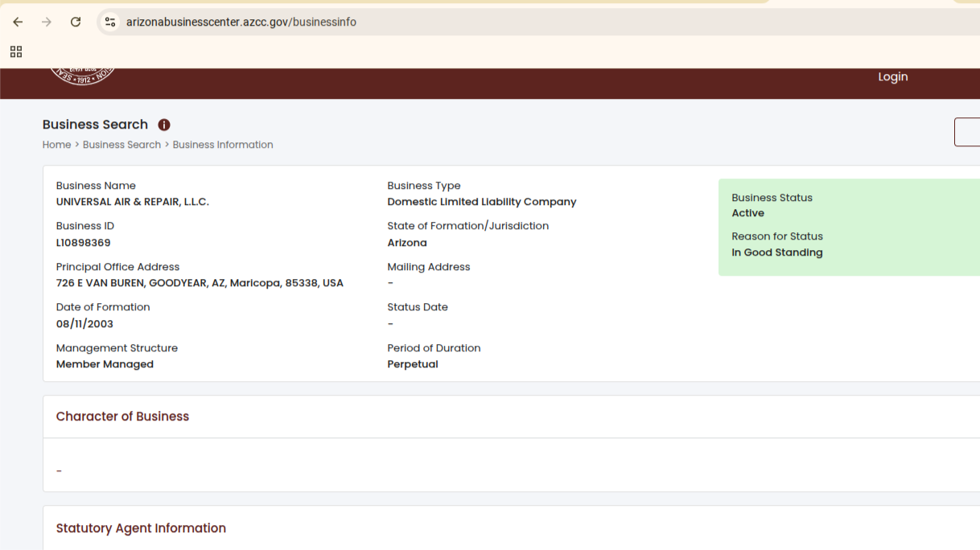Open site information icon in address bar
Screen dimensions: 980x550
pyautogui.click(x=110, y=22)
